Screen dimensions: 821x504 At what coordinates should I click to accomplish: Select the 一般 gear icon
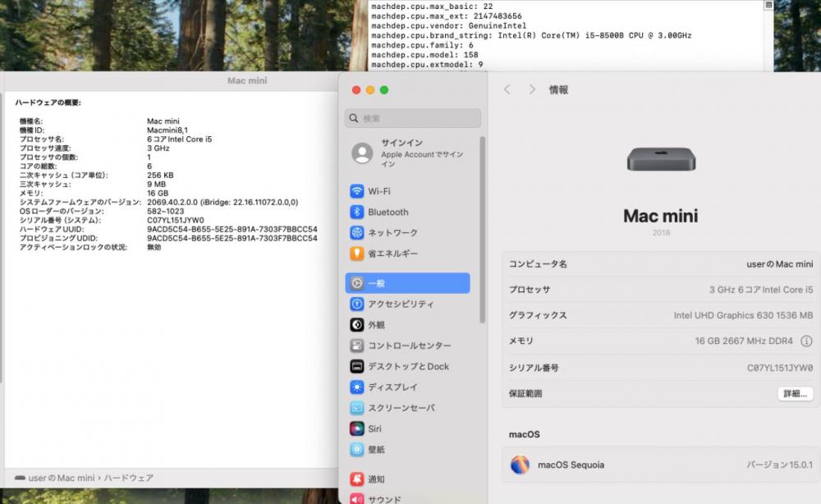click(356, 283)
